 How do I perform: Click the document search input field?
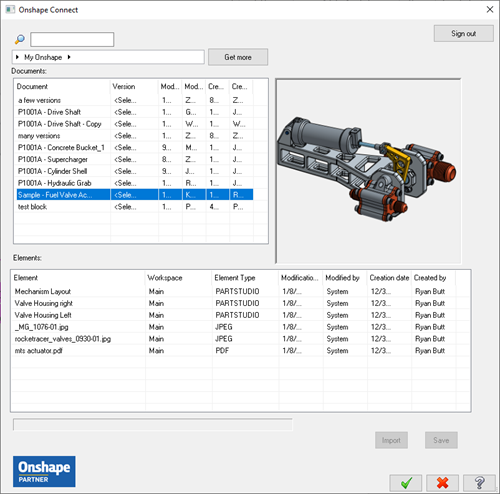point(72,39)
